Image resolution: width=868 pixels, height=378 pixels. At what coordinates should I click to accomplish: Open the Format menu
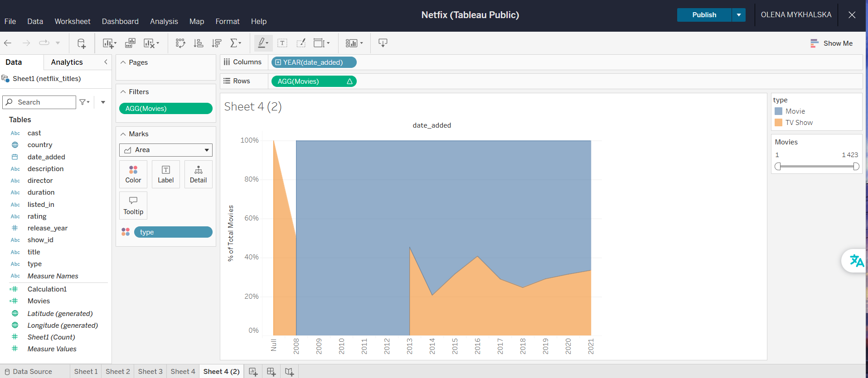(228, 21)
